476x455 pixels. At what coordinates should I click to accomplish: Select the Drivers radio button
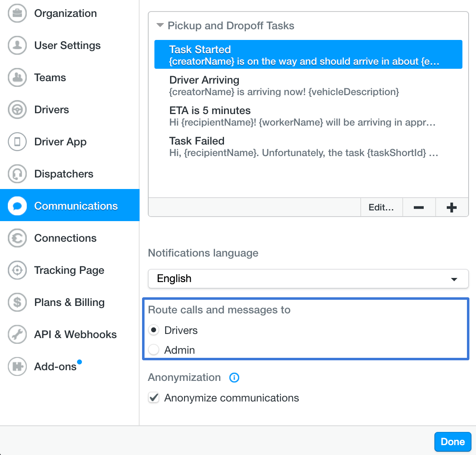[x=154, y=330]
